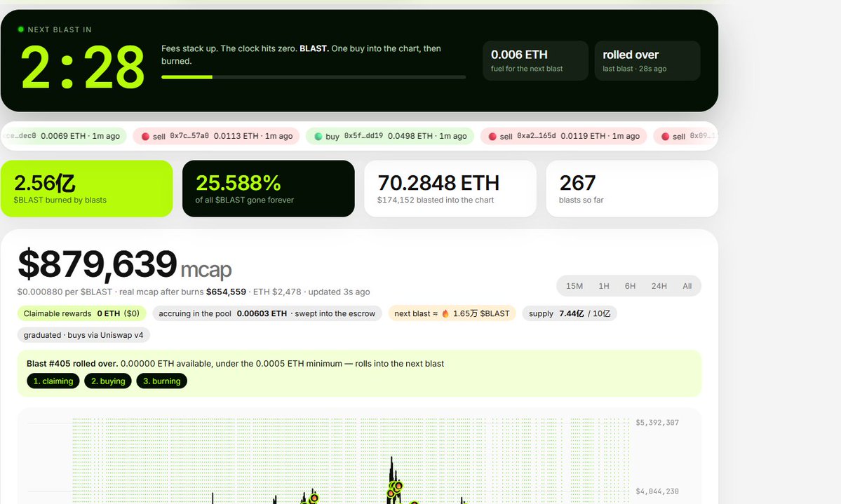841x504 pixels.
Task: Click the 'graduated · buys via Uniswap v4' pill
Action: [83, 335]
